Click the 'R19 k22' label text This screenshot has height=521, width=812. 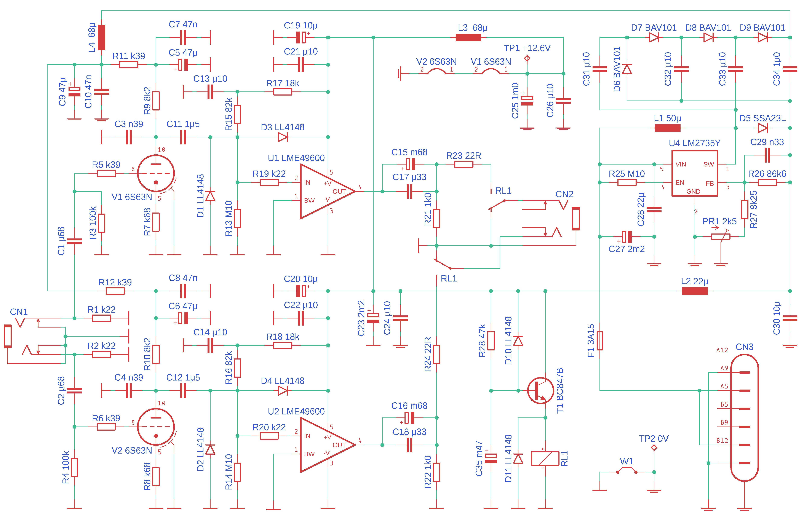tap(269, 174)
